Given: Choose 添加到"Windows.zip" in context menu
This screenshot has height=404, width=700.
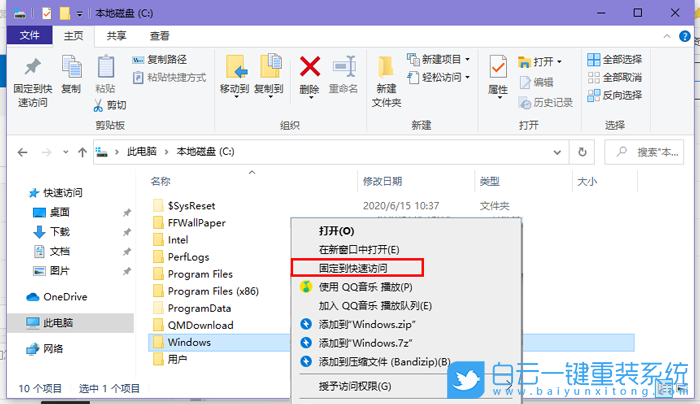Looking at the screenshot, I should click(367, 324).
